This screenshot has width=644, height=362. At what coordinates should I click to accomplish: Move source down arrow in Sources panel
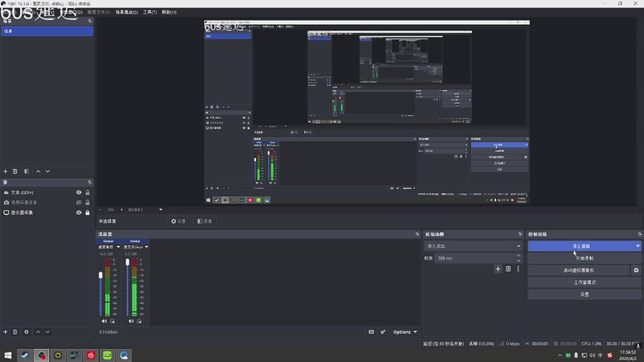pos(47,331)
